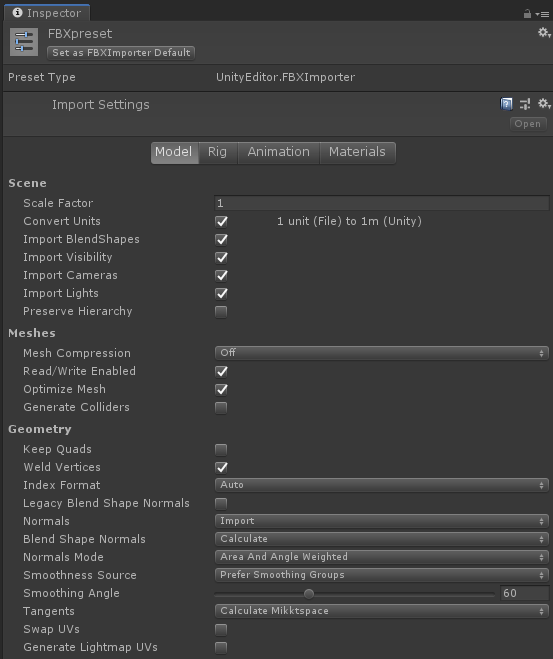Click the Import Settings help book icon
553x659 pixels.
coord(506,103)
